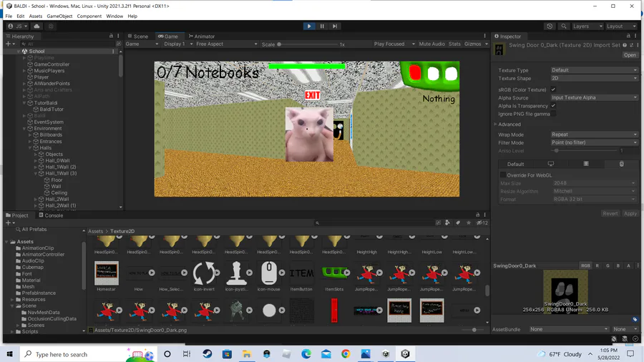Select the Standalone platform override tab

click(x=551, y=164)
